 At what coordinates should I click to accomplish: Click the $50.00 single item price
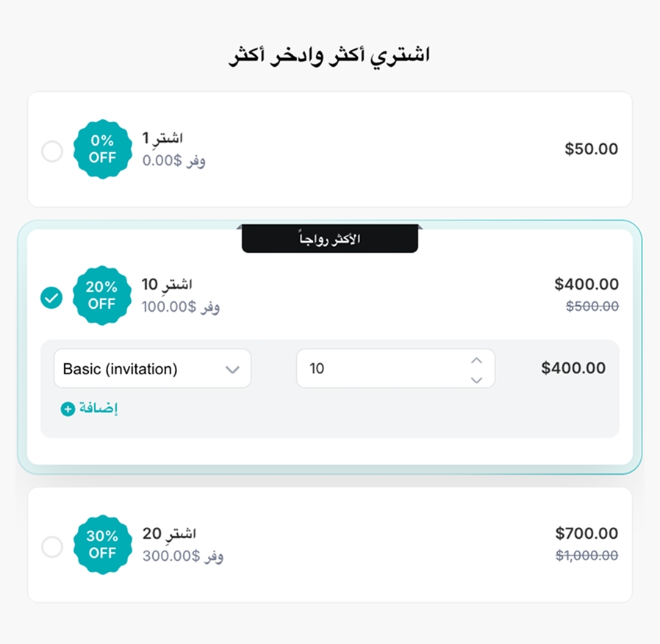point(591,149)
